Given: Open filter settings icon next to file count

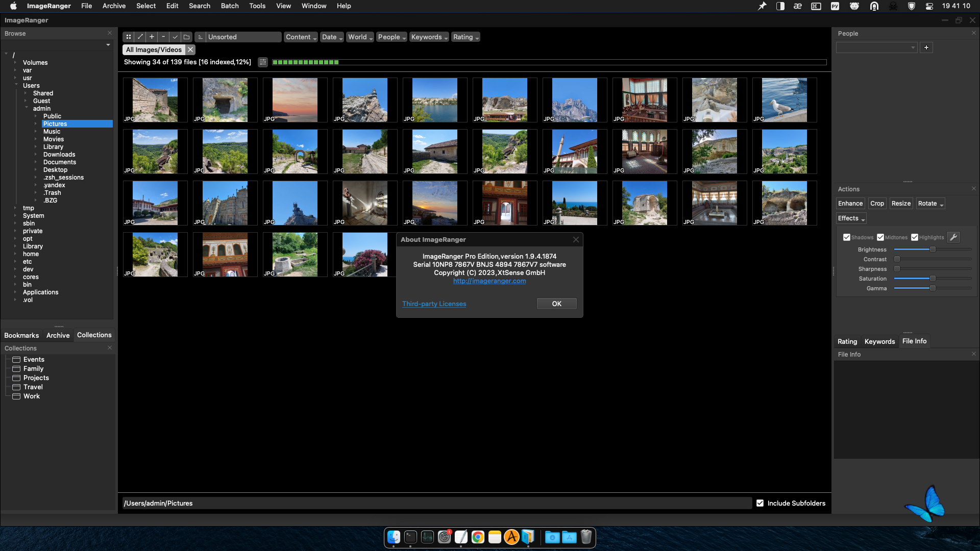Looking at the screenshot, I should 263,62.
